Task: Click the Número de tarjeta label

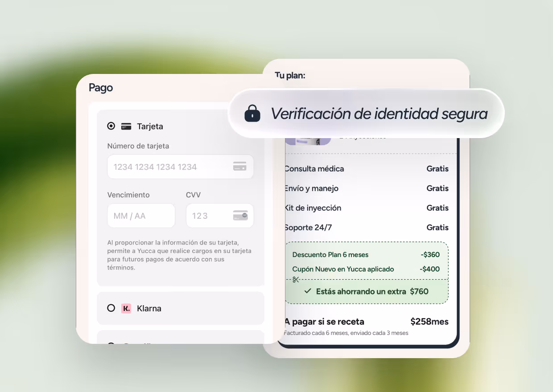Action: pos(138,146)
